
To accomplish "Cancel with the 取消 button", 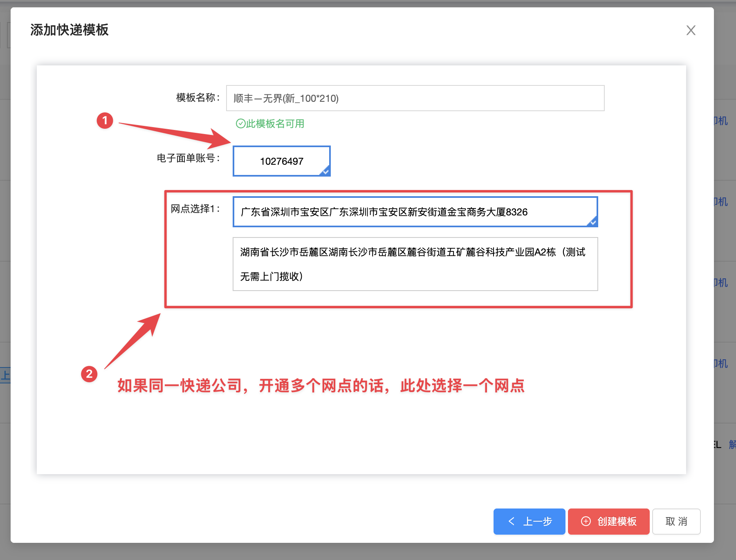I will point(676,521).
